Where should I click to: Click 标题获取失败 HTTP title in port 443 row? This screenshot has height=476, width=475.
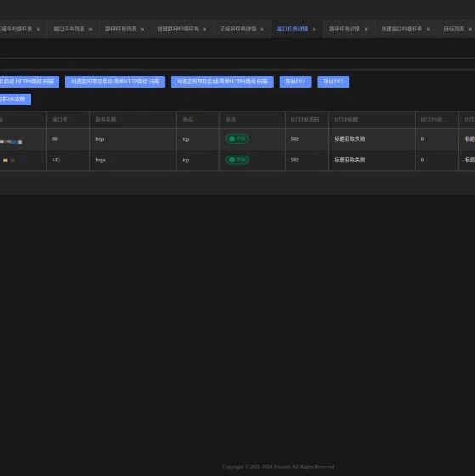tap(349, 160)
